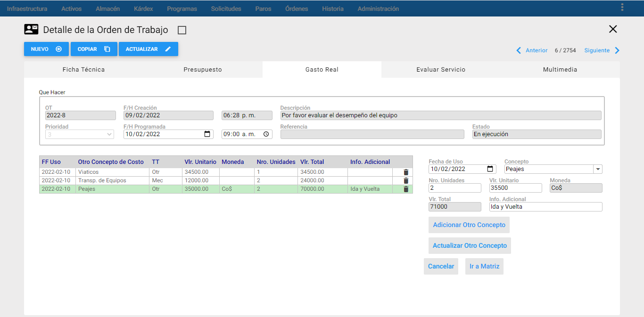644x317 pixels.
Task: Go to Siguiente work order
Action: click(x=597, y=50)
